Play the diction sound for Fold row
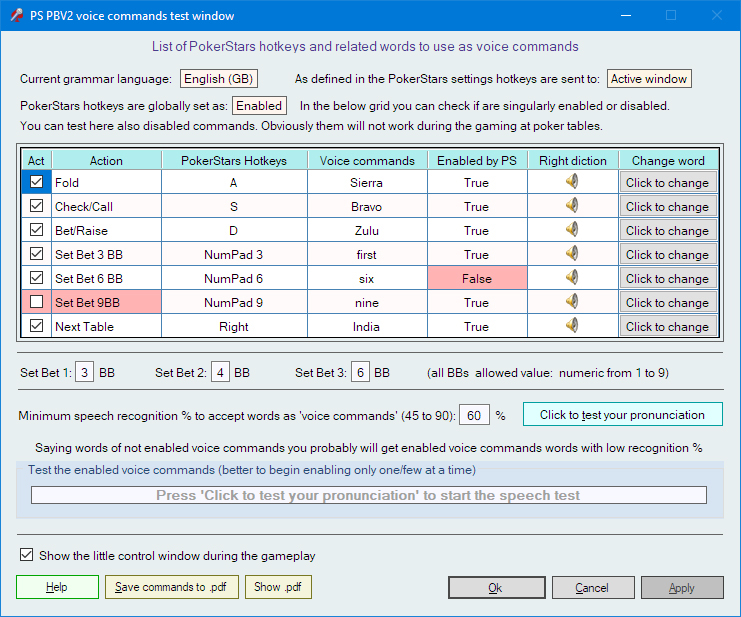The image size is (741, 617). tap(572, 181)
